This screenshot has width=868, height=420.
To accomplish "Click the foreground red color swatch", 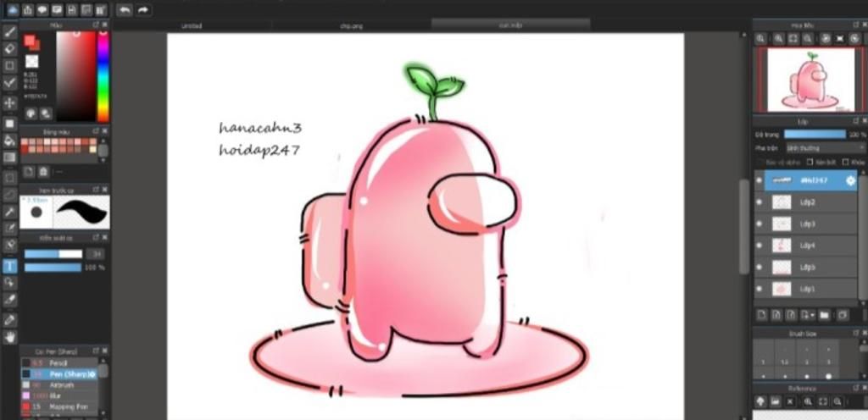I will pyautogui.click(x=31, y=42).
